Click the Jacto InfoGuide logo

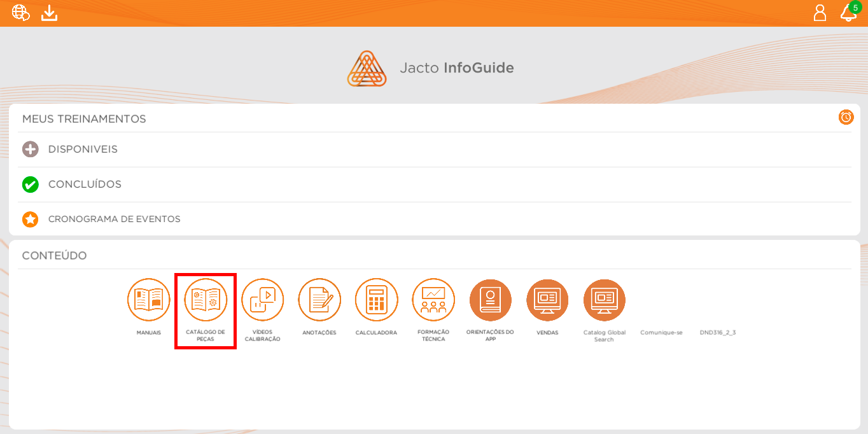(x=430, y=68)
